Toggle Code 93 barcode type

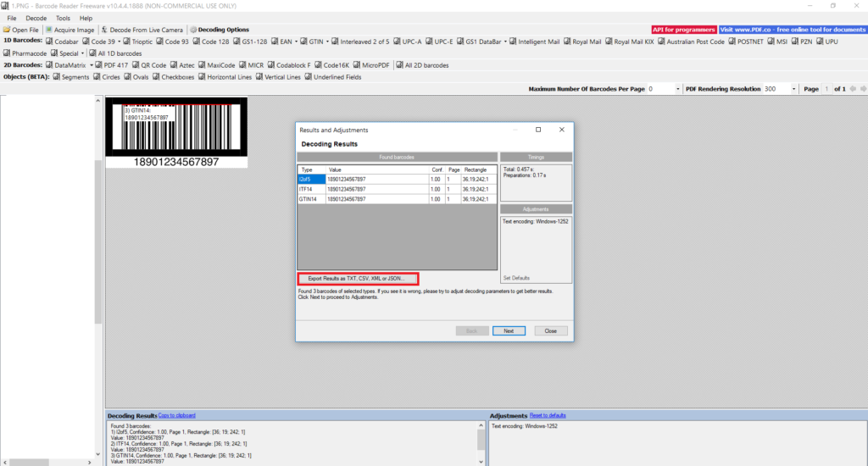coord(172,42)
